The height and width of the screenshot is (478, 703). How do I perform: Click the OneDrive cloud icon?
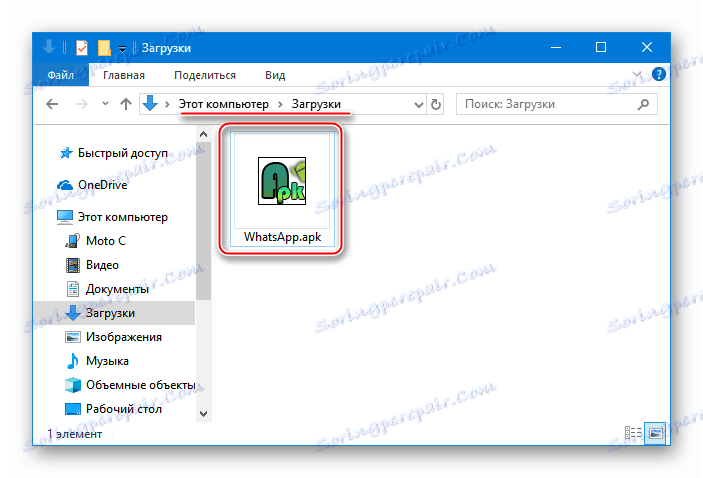pyautogui.click(x=65, y=185)
